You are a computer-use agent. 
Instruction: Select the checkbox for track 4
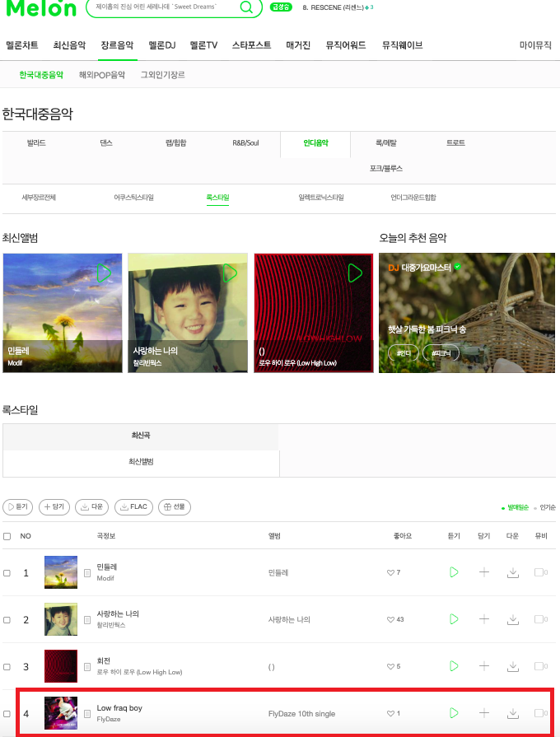[x=7, y=714]
